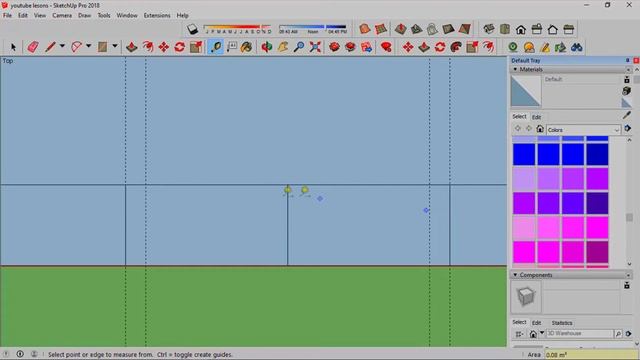Open the Camera menu

62,16
